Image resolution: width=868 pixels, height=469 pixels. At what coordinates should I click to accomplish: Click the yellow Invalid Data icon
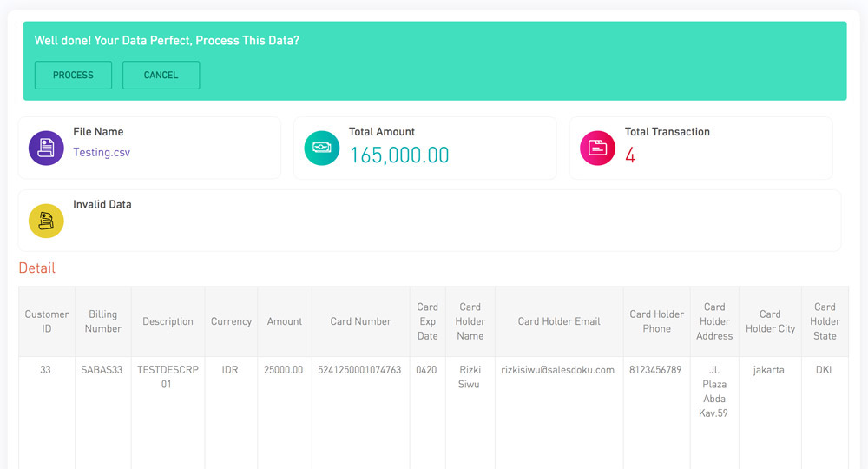(46, 221)
